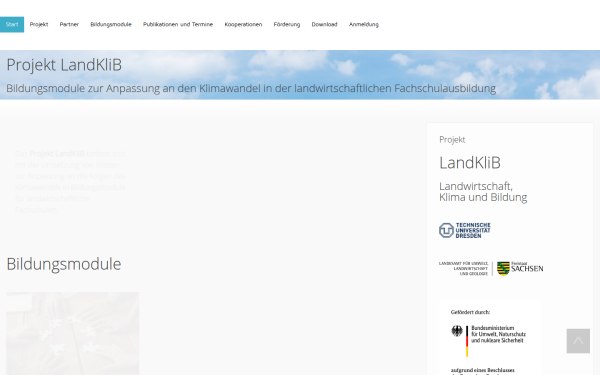Click the Bundesministerium für Umwelt logo
This screenshot has height=375, width=600.
pyautogui.click(x=489, y=341)
